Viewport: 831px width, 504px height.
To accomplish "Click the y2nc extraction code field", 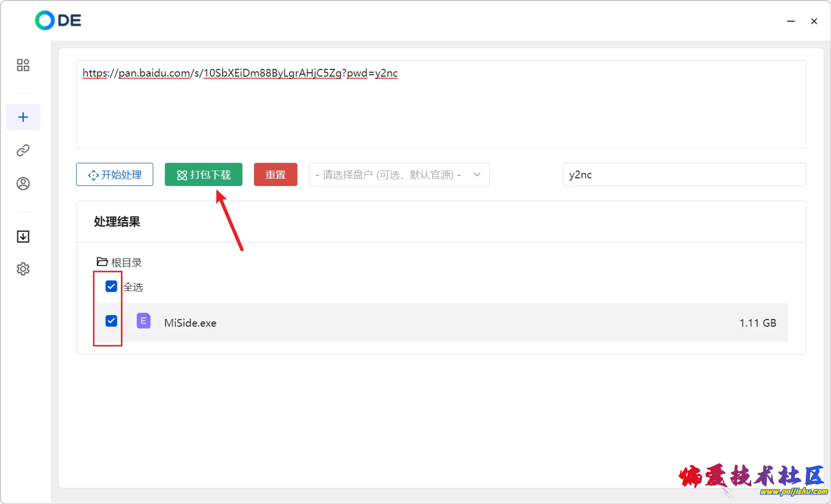I will pos(683,175).
